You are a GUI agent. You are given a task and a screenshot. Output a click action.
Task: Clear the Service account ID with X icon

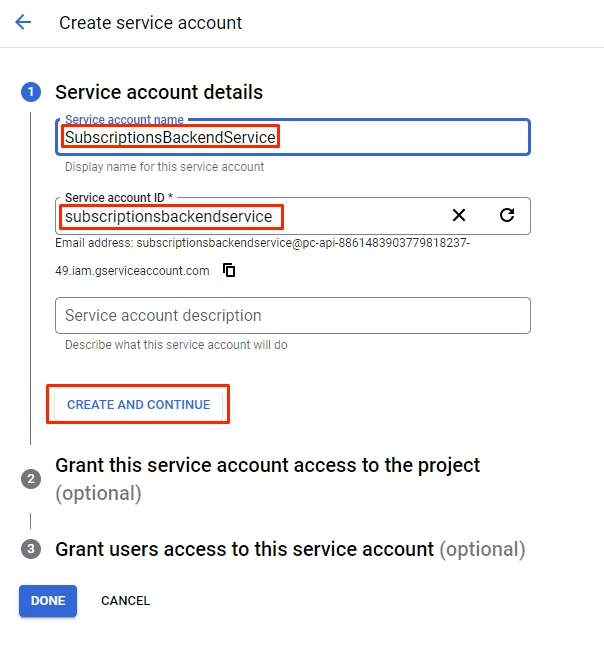pos(459,215)
